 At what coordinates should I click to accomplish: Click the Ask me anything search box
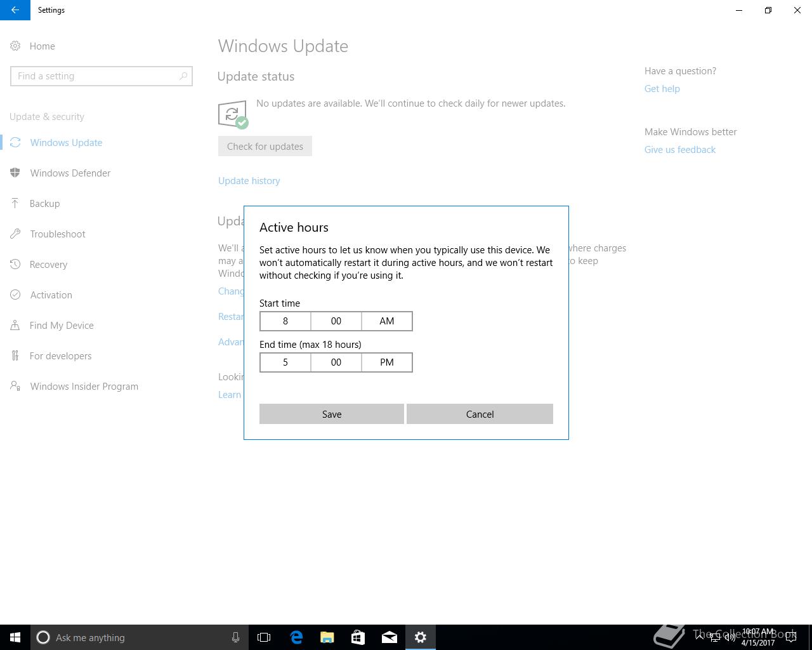coord(140,637)
